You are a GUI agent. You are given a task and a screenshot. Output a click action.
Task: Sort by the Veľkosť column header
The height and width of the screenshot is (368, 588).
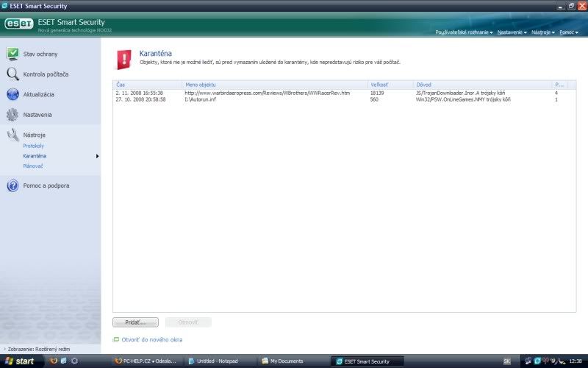[390, 85]
